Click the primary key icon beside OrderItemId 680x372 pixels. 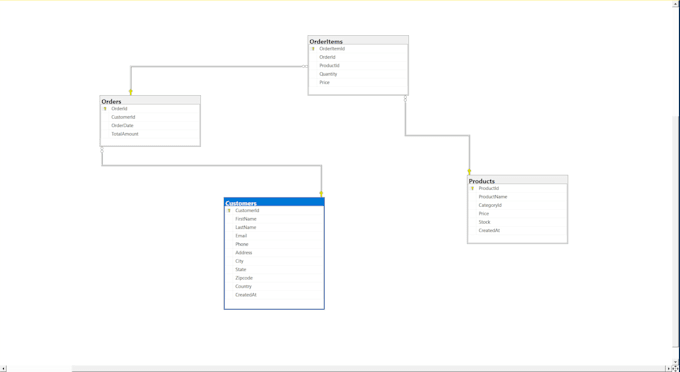click(313, 49)
